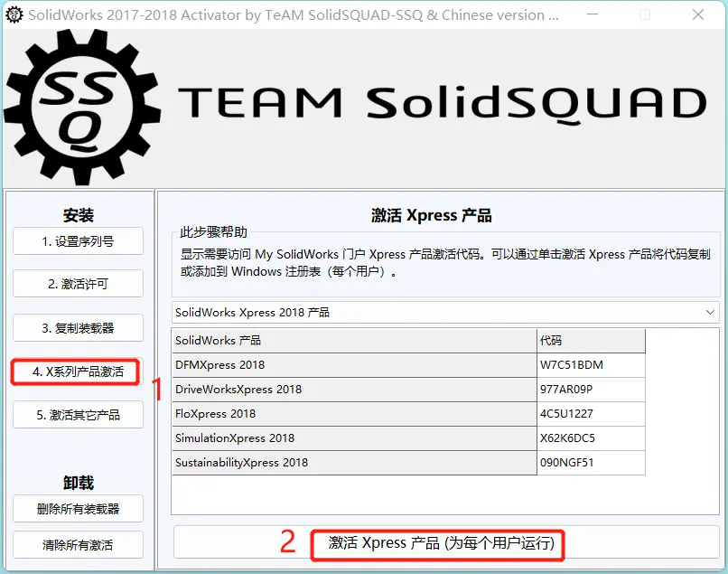Click the window title text
Viewport: 728px width, 574px height.
[294, 14]
